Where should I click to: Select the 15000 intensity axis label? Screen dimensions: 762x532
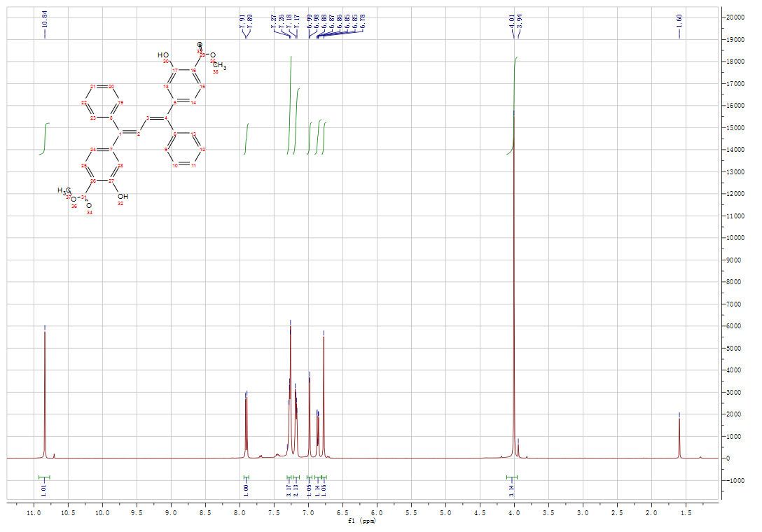[735, 128]
